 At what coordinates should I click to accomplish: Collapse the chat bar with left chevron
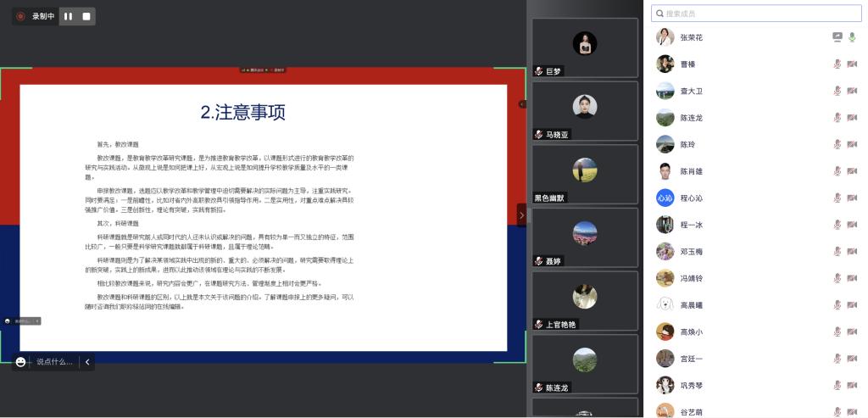pos(87,362)
